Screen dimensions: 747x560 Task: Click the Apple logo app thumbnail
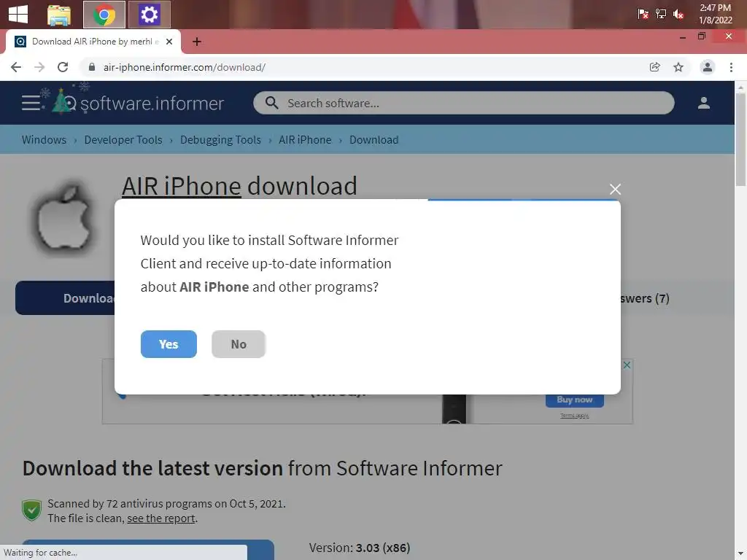point(63,217)
